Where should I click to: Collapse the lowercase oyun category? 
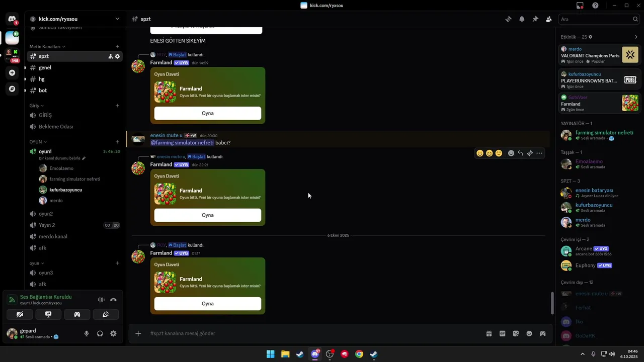coord(36,263)
